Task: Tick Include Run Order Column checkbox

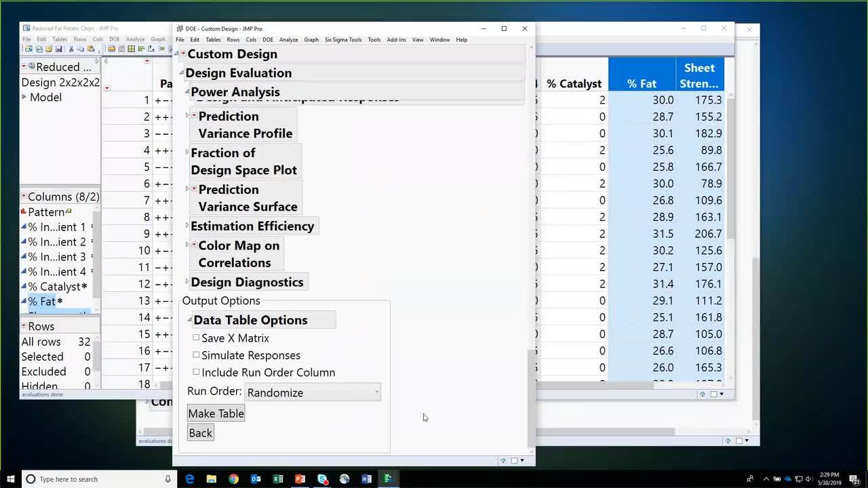Action: tap(196, 372)
